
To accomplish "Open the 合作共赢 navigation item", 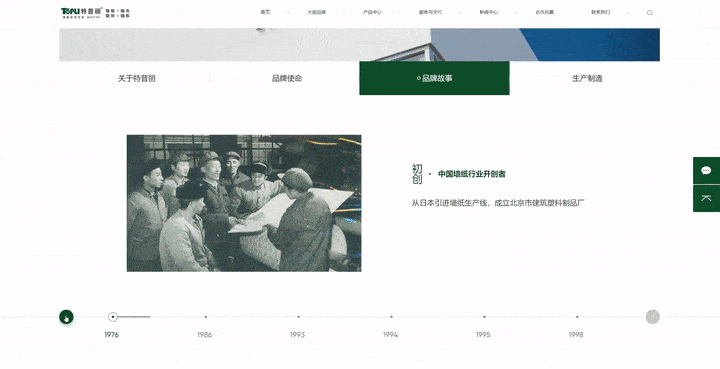I will click(545, 12).
